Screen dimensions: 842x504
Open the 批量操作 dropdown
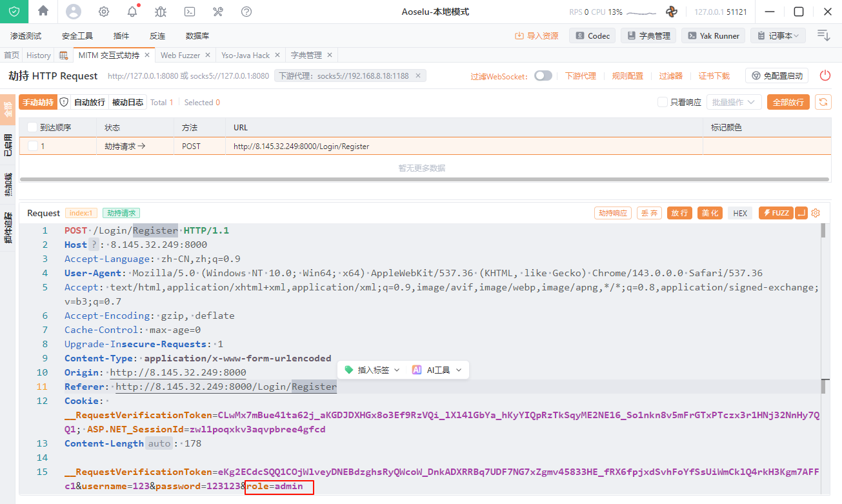(734, 102)
